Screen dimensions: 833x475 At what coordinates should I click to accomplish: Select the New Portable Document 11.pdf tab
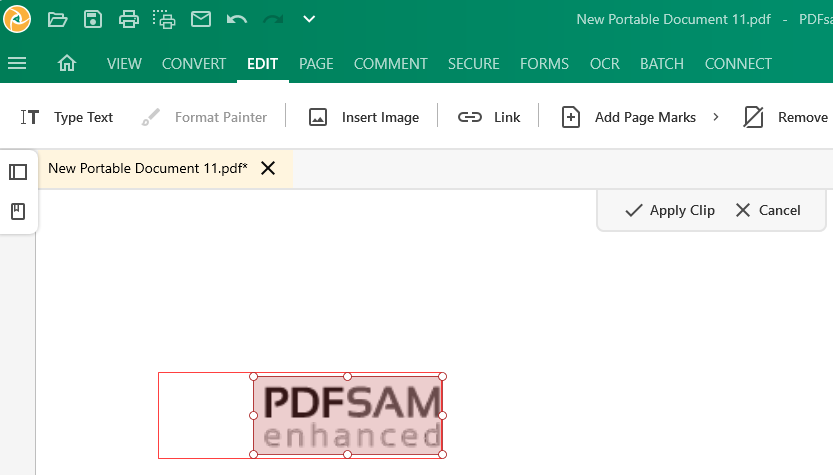(148, 168)
